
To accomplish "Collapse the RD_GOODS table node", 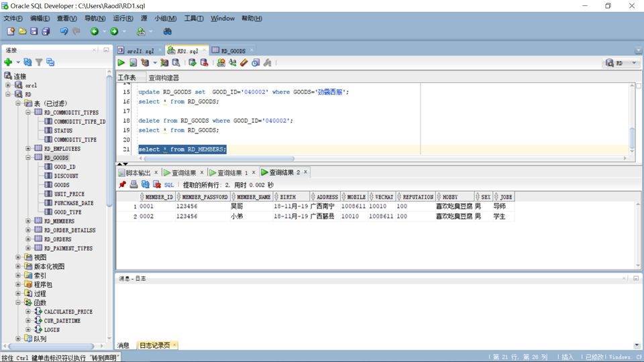I will [28, 158].
